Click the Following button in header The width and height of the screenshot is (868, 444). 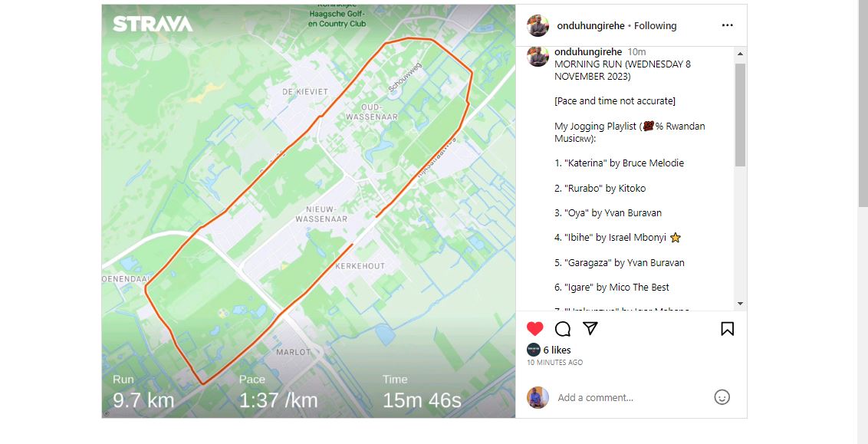(655, 25)
